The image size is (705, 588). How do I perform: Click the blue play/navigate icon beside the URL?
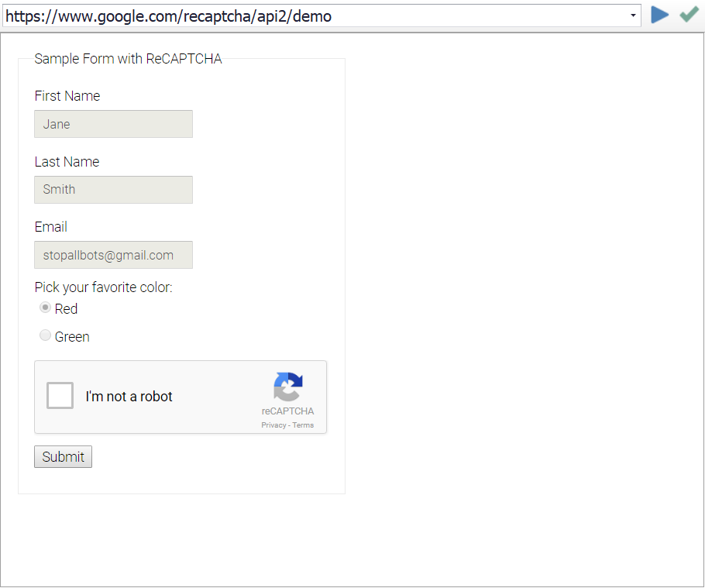pyautogui.click(x=659, y=15)
